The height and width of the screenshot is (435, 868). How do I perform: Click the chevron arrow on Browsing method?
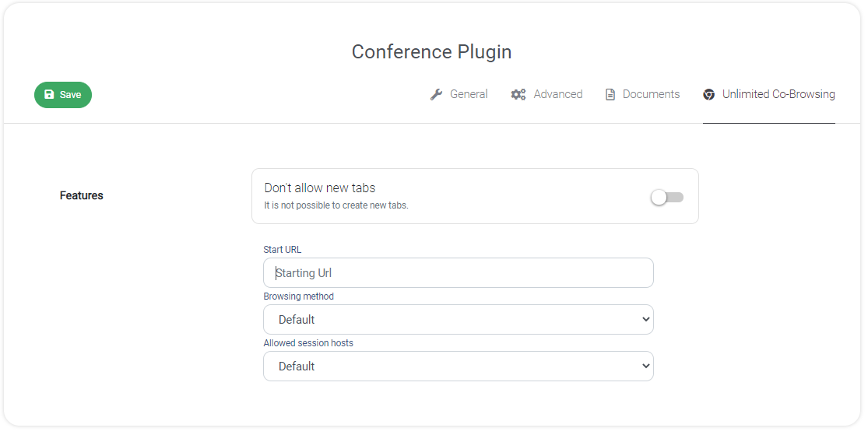click(645, 319)
